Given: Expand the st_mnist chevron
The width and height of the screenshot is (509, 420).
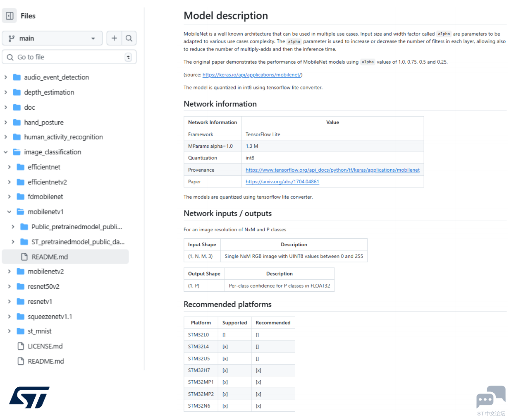Looking at the screenshot, I should (x=10, y=331).
